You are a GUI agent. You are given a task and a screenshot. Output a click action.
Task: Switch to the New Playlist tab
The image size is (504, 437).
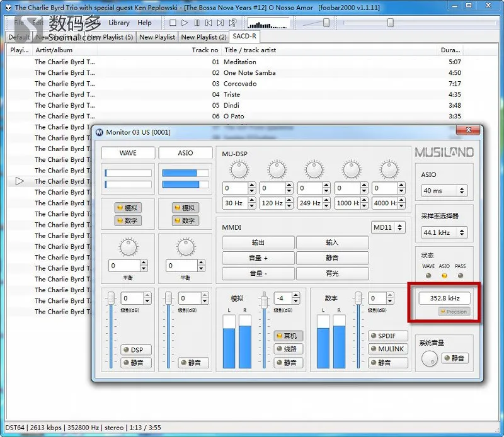157,37
